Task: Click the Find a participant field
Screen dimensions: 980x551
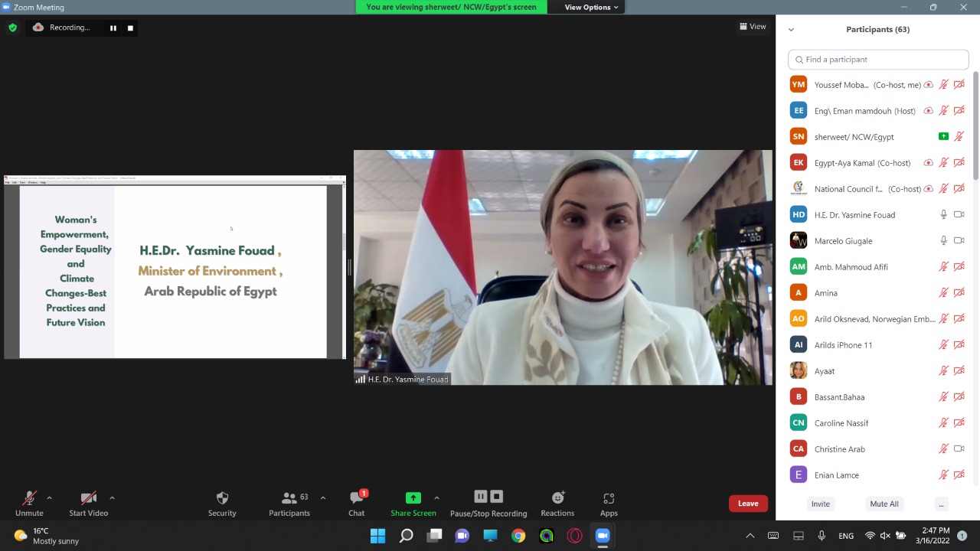Action: (x=878, y=60)
